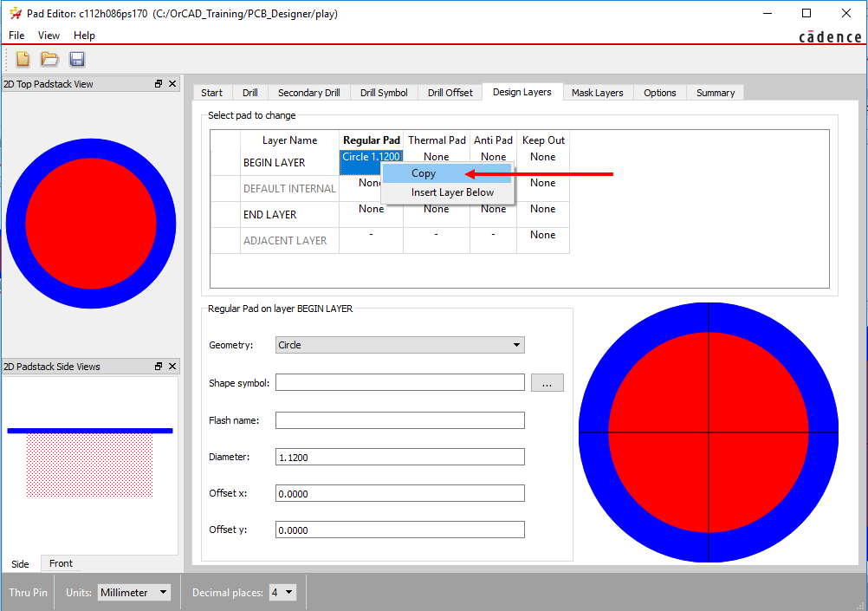Click the END LAYER row name
Screen dimensions: 868x611
289,214
